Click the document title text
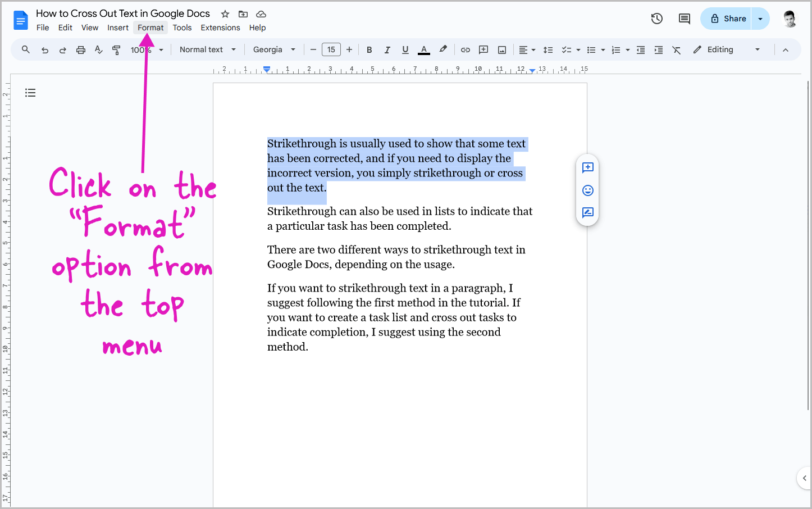812x509 pixels. click(123, 13)
